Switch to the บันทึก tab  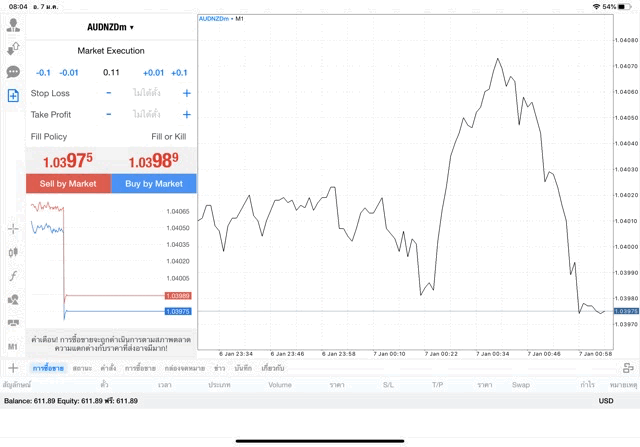[243, 368]
